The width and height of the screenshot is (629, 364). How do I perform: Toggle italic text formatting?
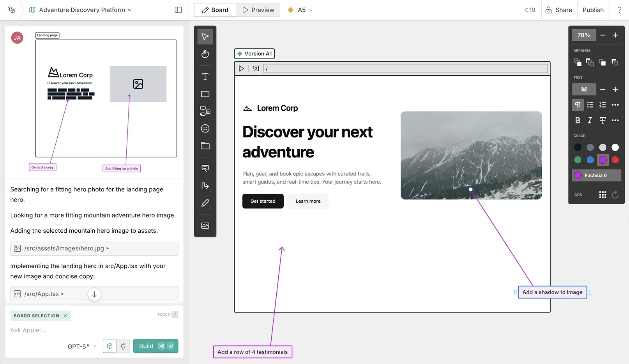coord(590,120)
